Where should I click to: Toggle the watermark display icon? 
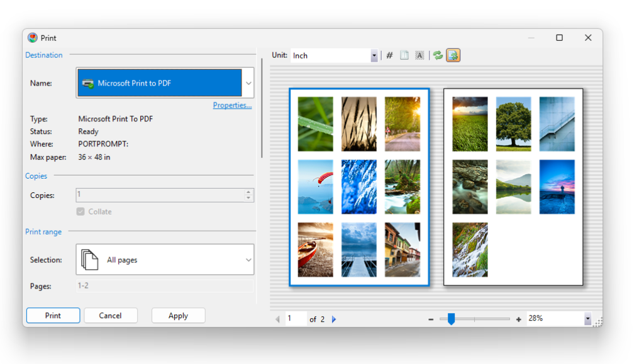coord(420,55)
